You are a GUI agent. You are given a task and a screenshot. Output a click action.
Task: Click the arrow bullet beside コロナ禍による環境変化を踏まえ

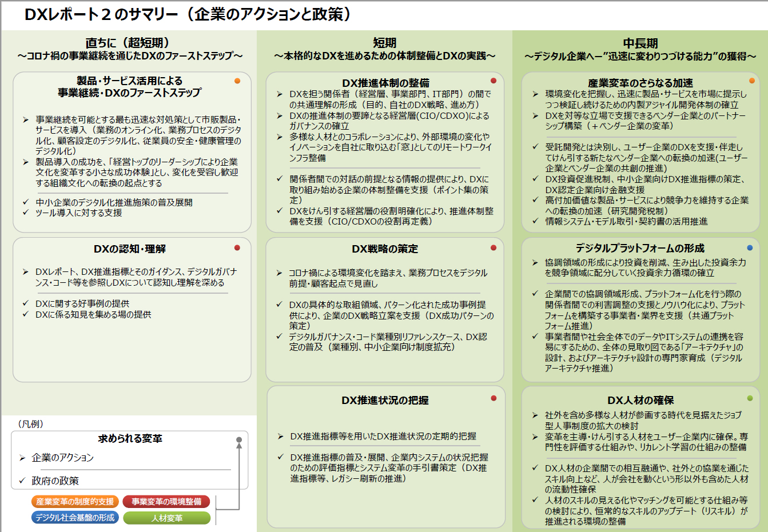[280, 273]
